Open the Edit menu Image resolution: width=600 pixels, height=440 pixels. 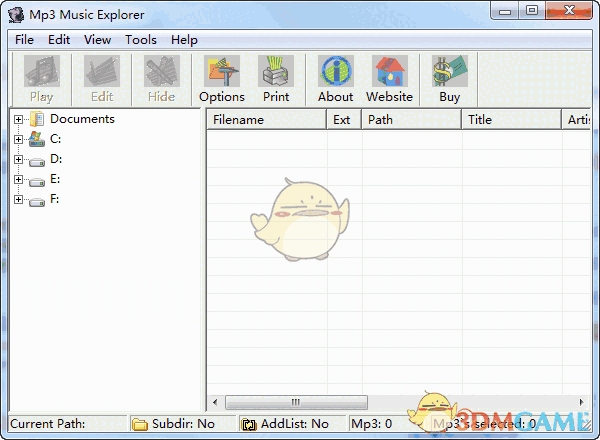pos(59,40)
